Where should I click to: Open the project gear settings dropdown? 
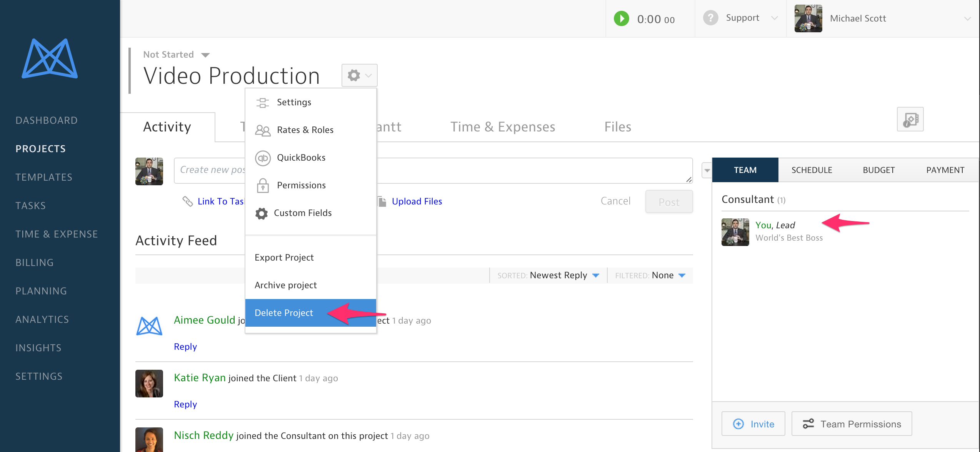(x=359, y=75)
